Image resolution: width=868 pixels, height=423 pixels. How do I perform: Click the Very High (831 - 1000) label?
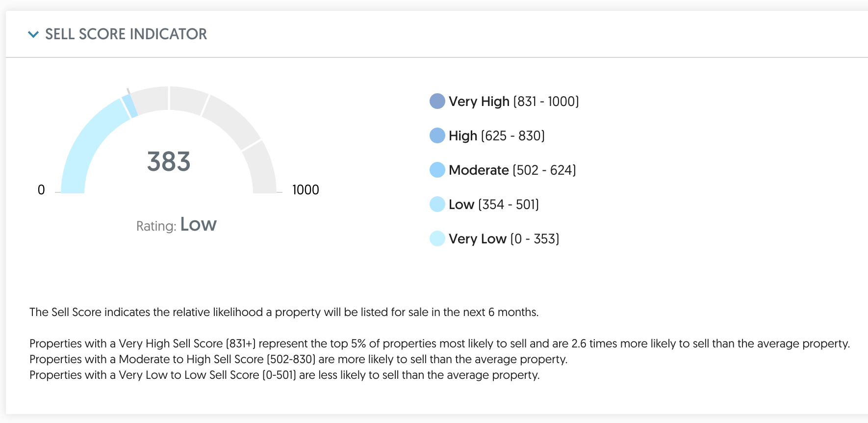pos(513,102)
